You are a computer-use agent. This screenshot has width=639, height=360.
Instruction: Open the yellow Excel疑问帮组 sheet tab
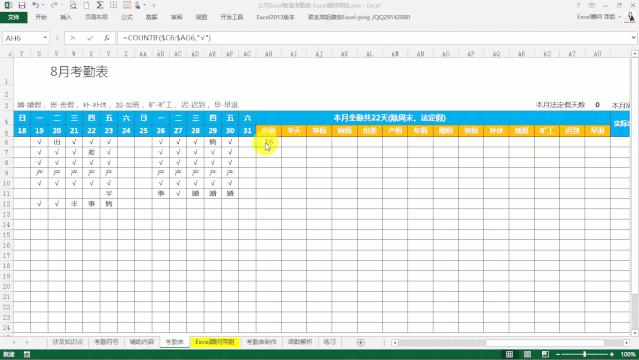215,342
